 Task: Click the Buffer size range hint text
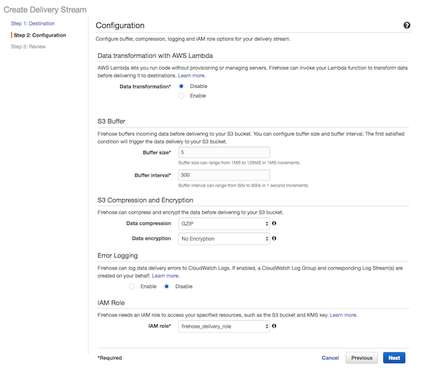pos(239,163)
